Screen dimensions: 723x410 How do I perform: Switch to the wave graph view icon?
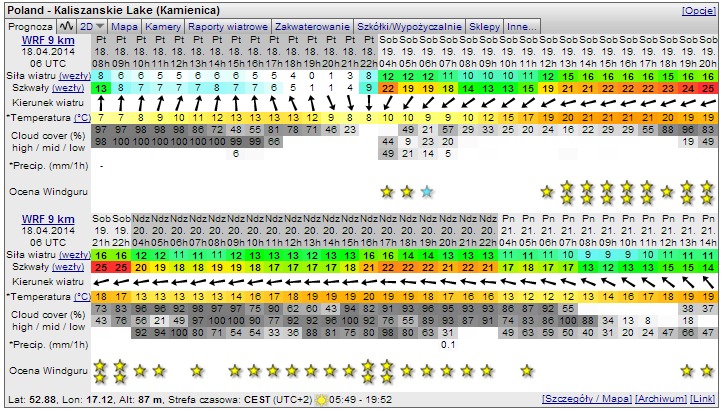click(66, 26)
